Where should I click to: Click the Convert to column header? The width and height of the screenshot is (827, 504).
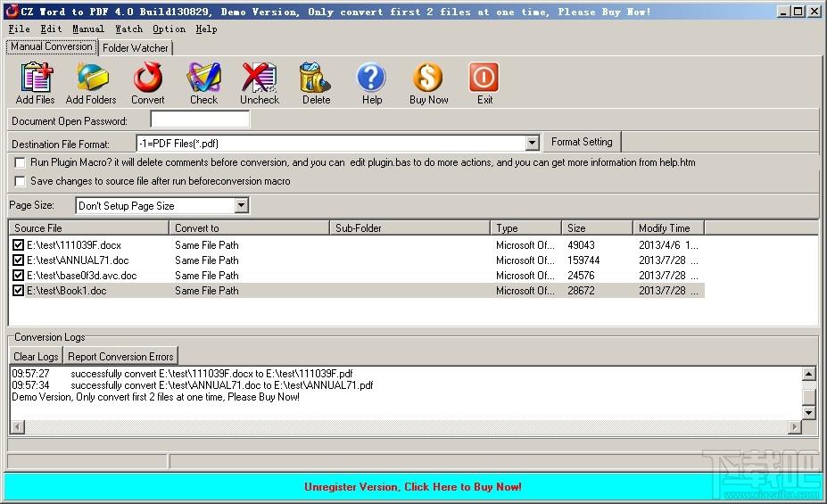(249, 227)
